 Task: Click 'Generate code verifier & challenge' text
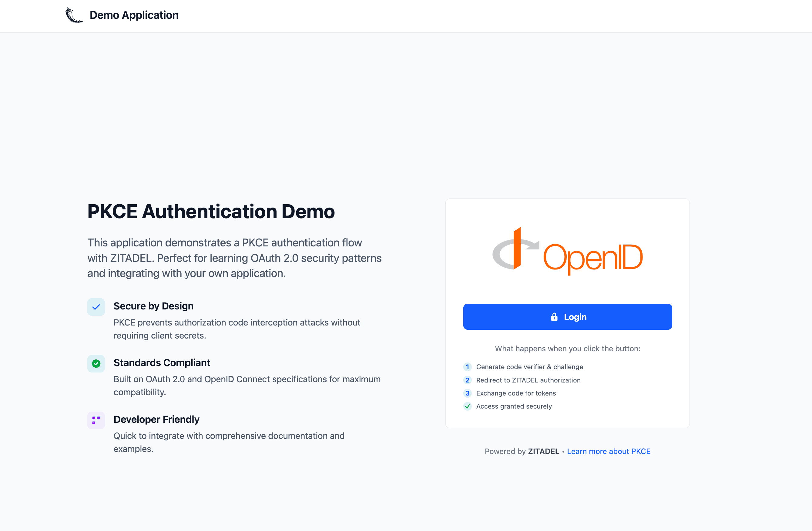(529, 367)
